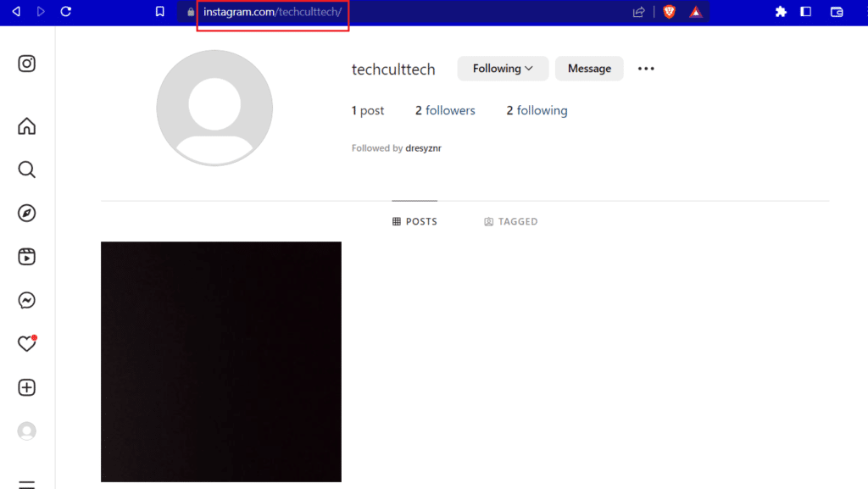Bookmark this page
Viewport: 868px width, 489px height.
pos(160,12)
